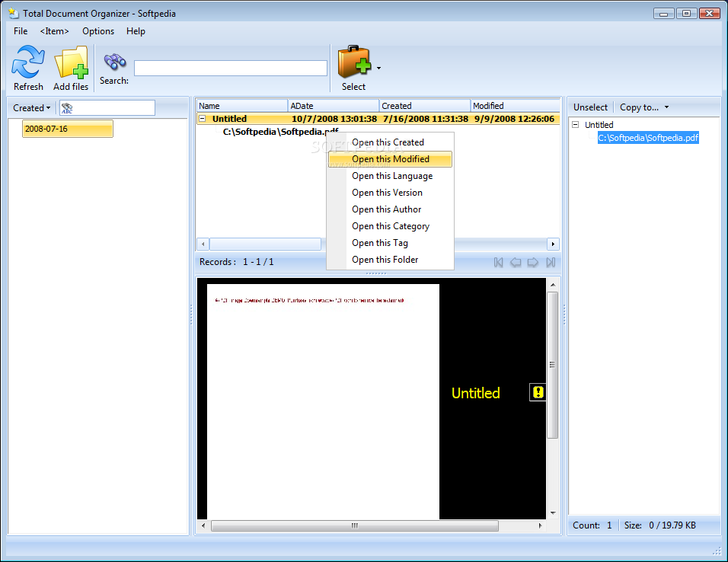Click the application title bar icon
The height and width of the screenshot is (562, 728).
point(14,13)
